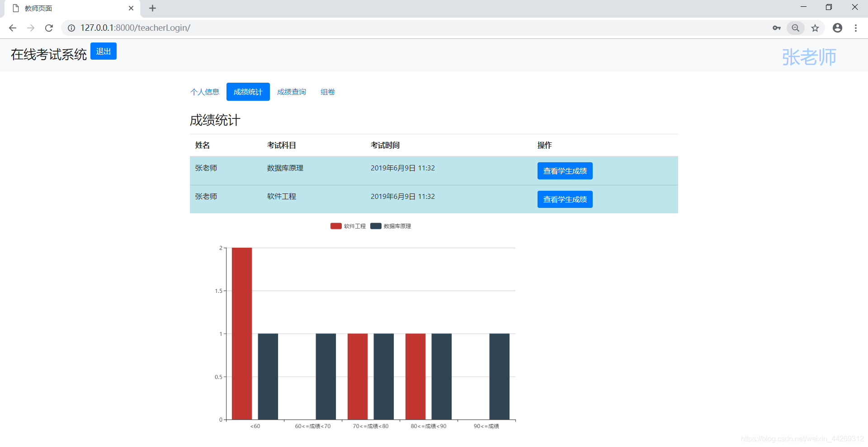This screenshot has height=447, width=868.
Task: View student scores for 数据库原理
Action: coord(565,171)
